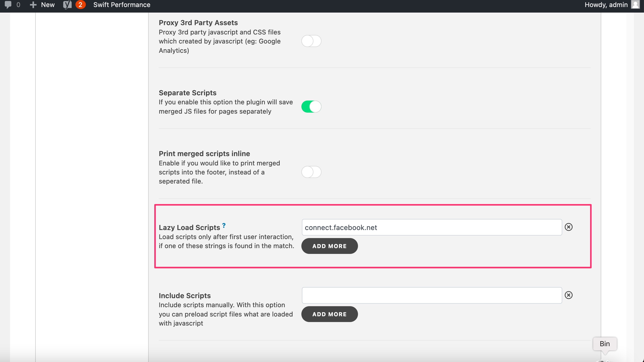Open the Yoast SEO icon
Image resolution: width=644 pixels, height=362 pixels.
click(x=67, y=5)
